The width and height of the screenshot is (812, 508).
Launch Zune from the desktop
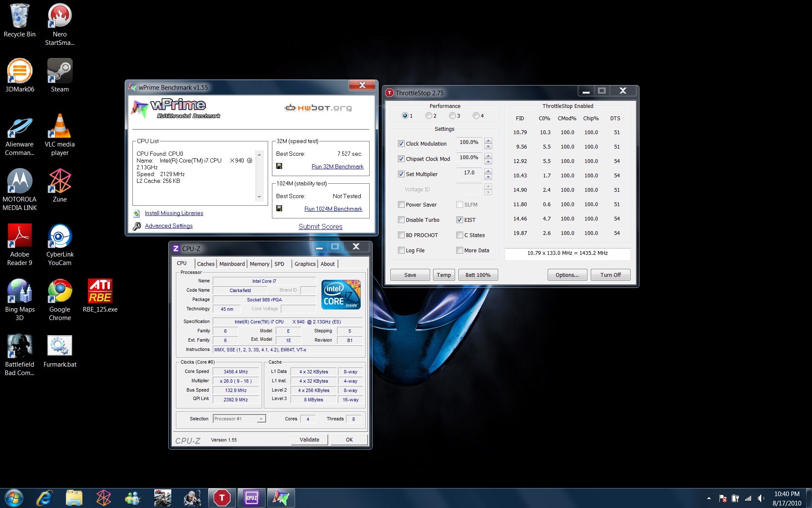pyautogui.click(x=60, y=185)
